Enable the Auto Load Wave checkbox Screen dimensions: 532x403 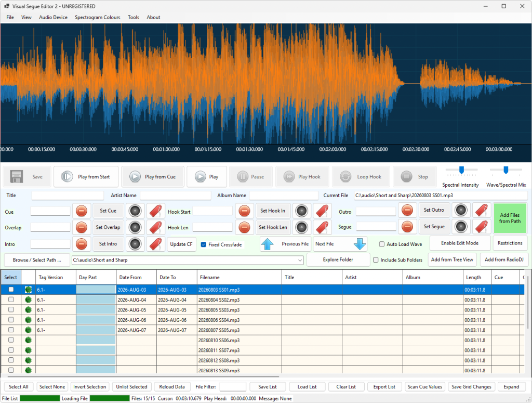pyautogui.click(x=382, y=244)
